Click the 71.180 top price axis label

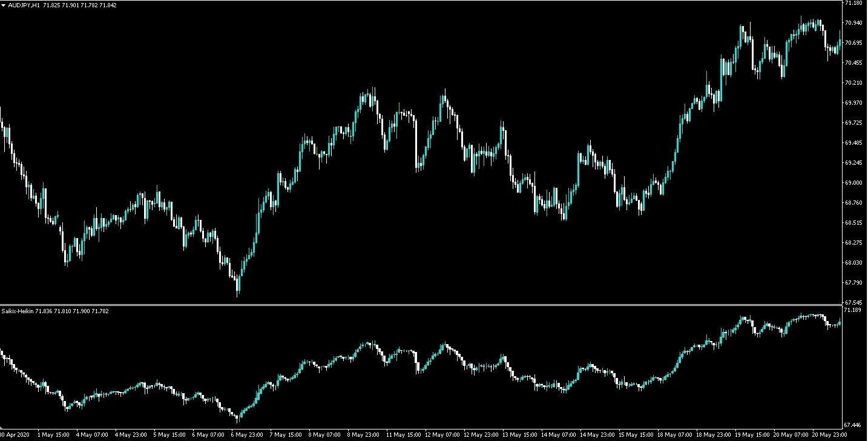(853, 4)
